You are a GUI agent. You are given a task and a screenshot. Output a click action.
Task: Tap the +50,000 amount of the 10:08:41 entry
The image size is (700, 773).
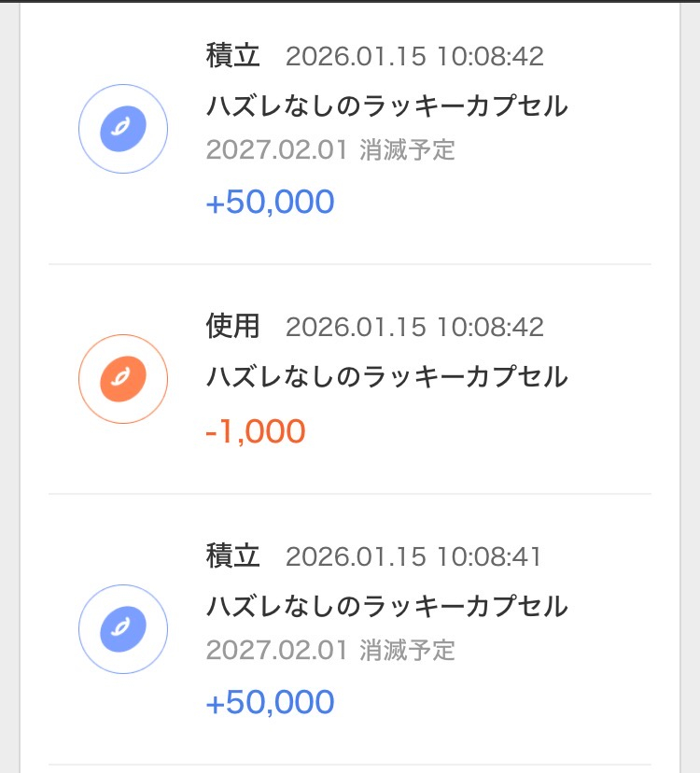(270, 702)
